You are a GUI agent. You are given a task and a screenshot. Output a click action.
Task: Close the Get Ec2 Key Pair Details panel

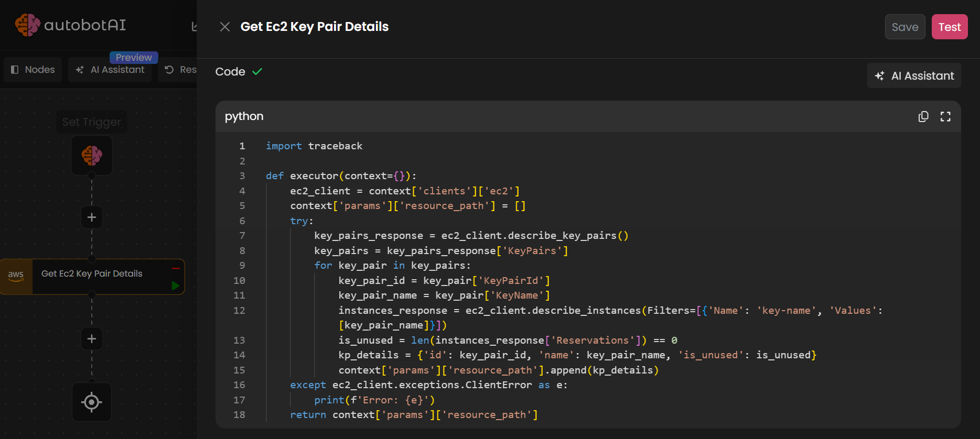click(x=225, y=27)
